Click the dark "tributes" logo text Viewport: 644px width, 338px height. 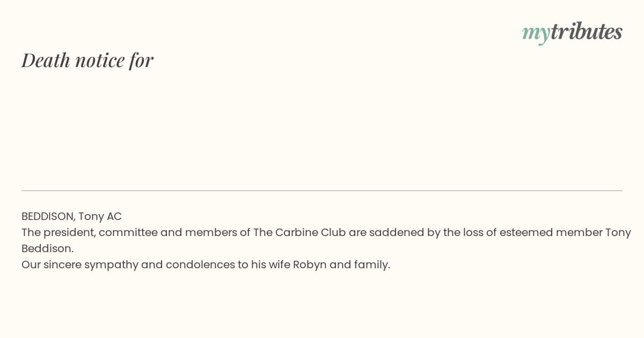(x=586, y=31)
